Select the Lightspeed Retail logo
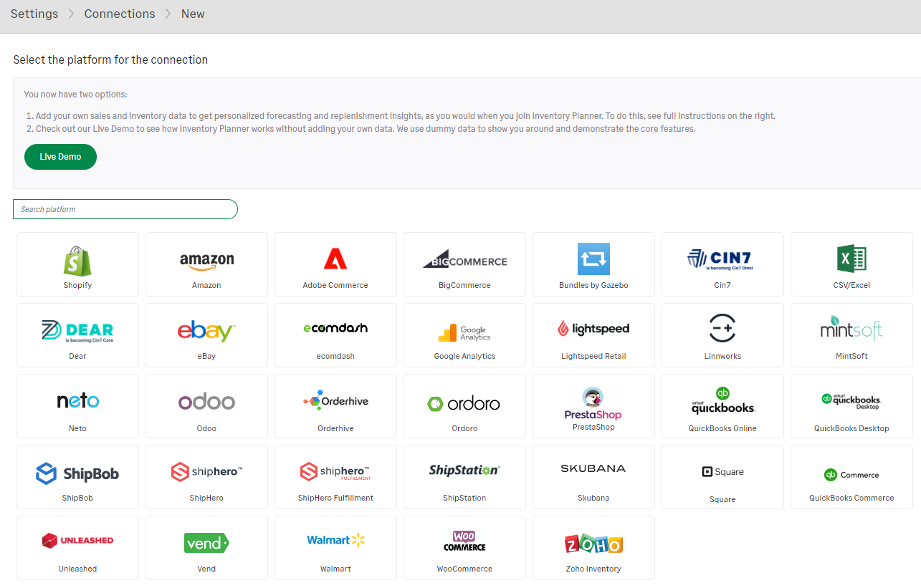921x588 pixels. pos(593,329)
